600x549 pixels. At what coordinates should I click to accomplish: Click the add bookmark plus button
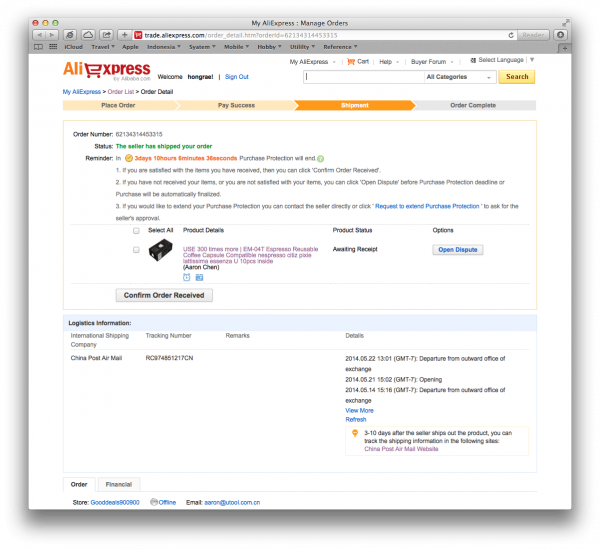point(124,35)
